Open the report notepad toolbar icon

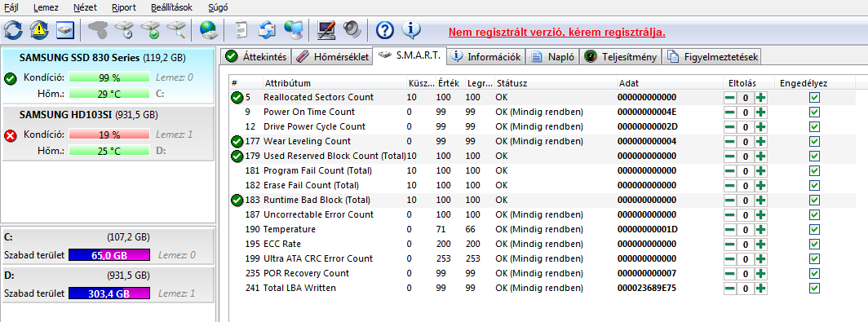(241, 29)
